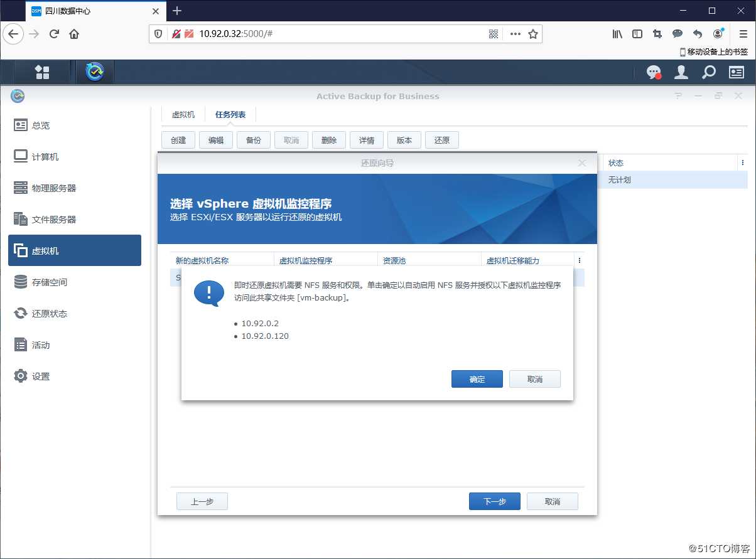Open task list column options menu

743,162
